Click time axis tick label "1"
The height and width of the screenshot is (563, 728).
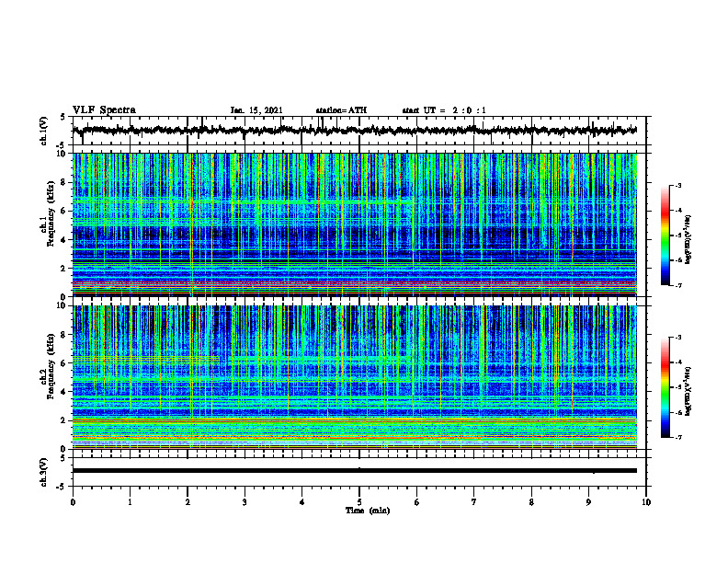(130, 502)
